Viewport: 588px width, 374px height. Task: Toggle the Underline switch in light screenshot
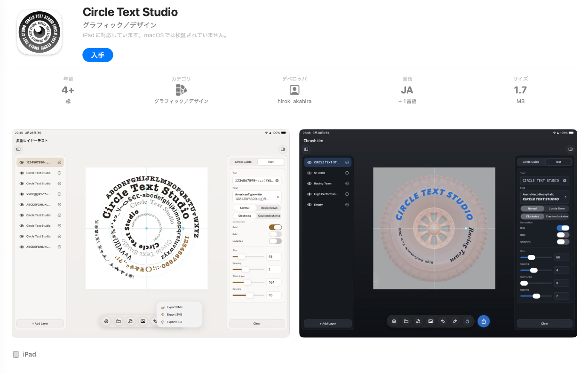point(275,241)
